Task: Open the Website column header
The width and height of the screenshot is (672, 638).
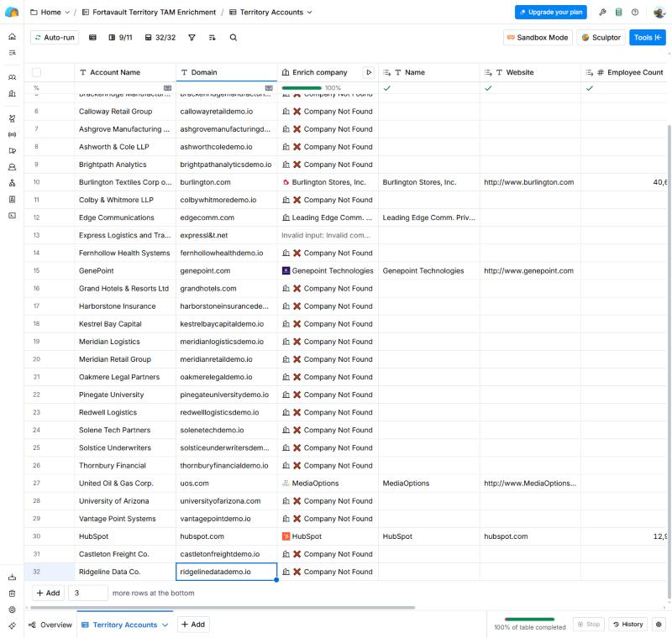Action: [x=530, y=72]
